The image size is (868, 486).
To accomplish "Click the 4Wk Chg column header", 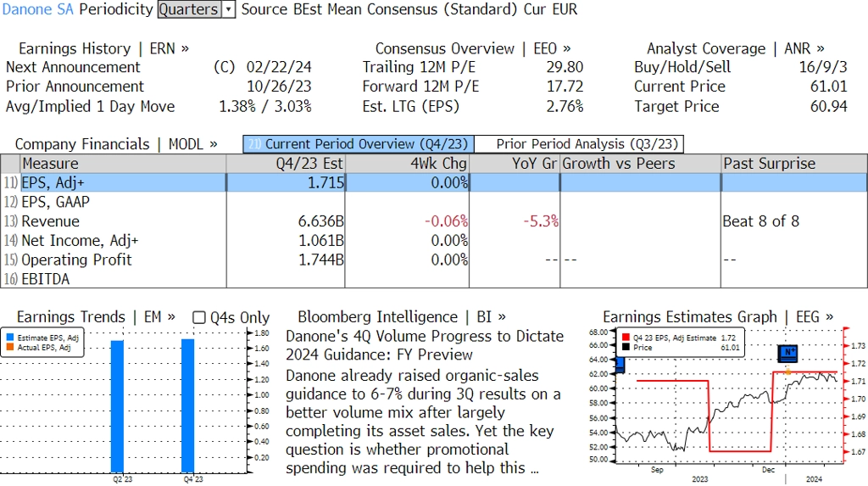I will click(407, 164).
